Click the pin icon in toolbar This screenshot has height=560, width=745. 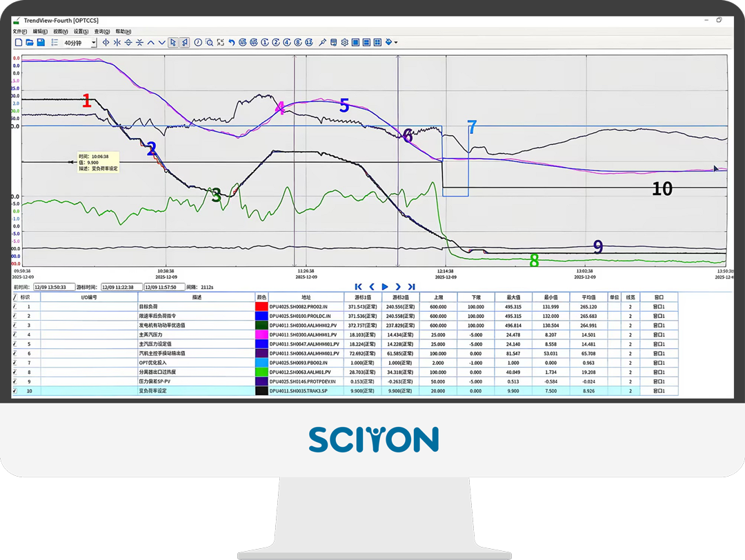[322, 42]
